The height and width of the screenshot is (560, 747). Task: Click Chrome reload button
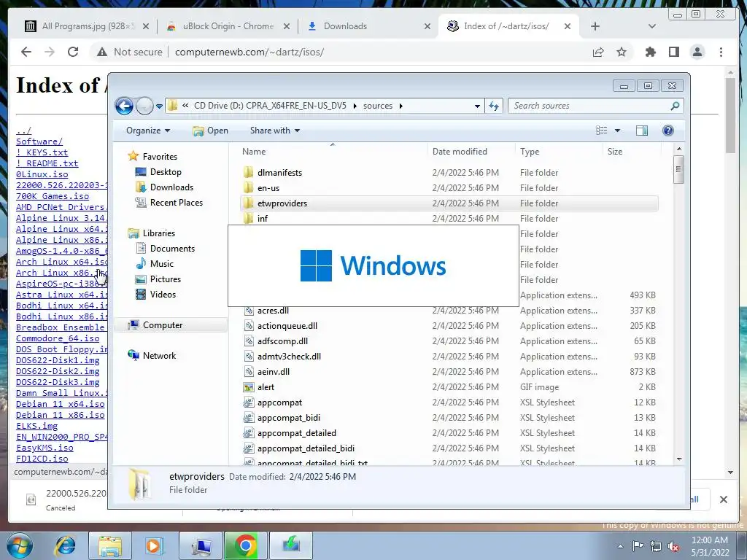tap(73, 52)
